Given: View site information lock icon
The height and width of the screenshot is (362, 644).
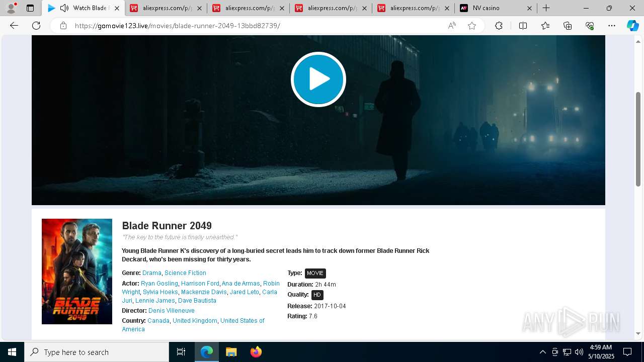Looking at the screenshot, I should click(x=63, y=26).
